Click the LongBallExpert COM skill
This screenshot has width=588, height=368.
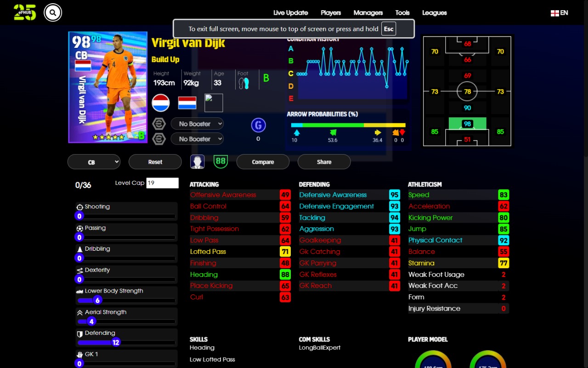[x=320, y=348]
